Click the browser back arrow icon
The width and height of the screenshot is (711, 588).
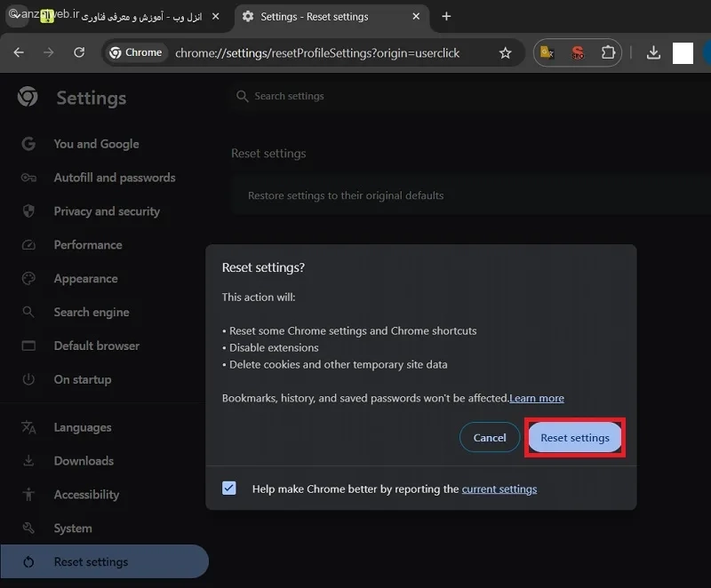coord(19,53)
